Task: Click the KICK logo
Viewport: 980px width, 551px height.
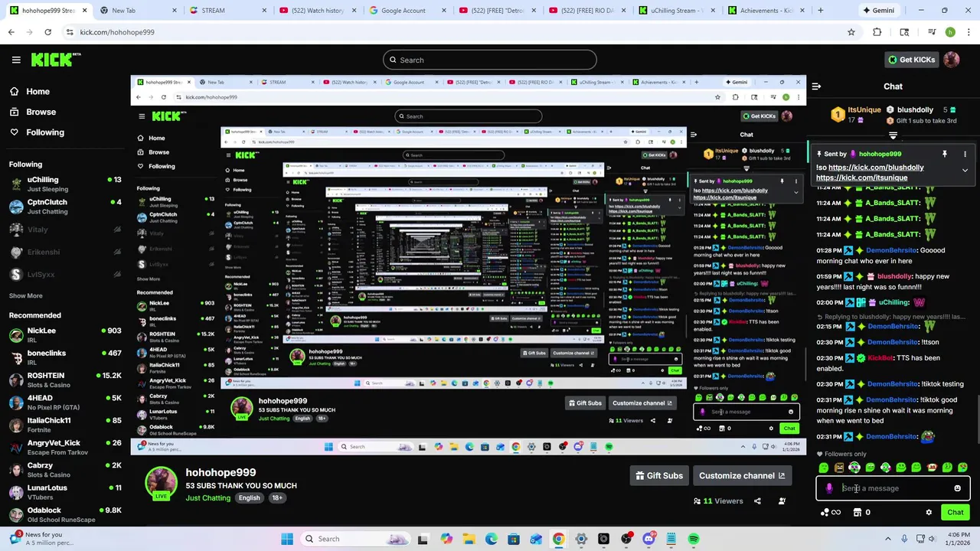Action: [x=56, y=60]
